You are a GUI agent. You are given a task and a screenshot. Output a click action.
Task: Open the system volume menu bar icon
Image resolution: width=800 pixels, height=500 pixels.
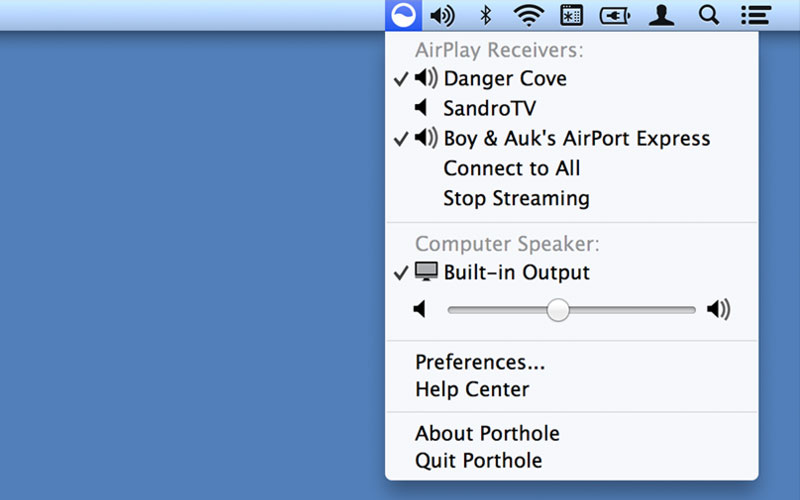pyautogui.click(x=442, y=16)
